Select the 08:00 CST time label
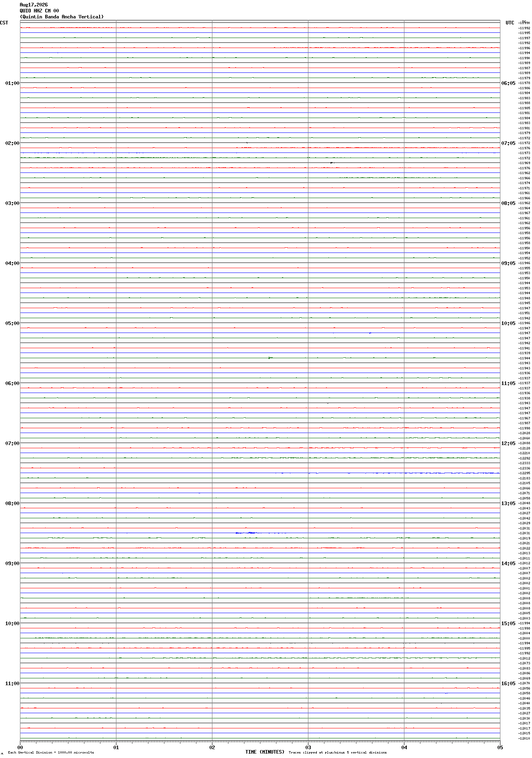532x758 pixels. tap(12, 503)
